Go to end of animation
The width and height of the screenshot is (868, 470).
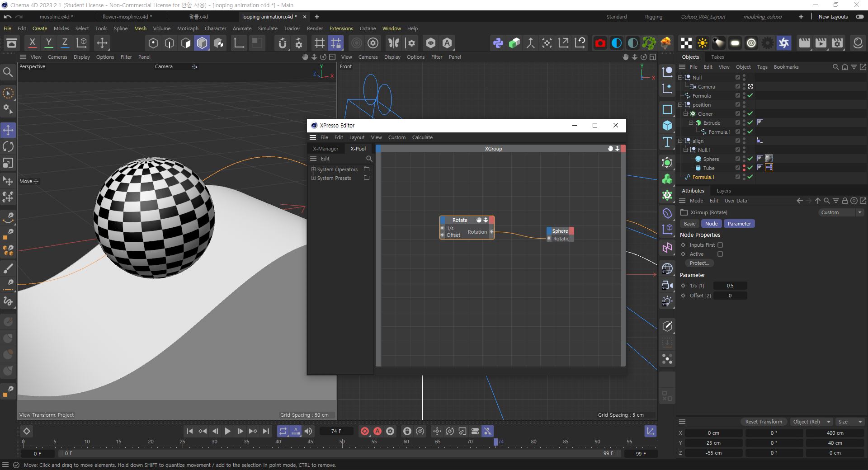266,431
